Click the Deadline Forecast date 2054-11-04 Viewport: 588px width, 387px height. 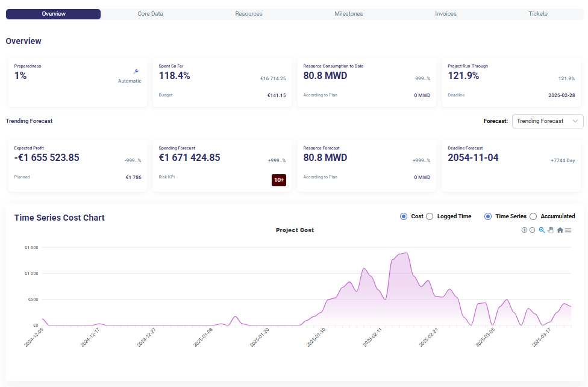click(x=473, y=158)
